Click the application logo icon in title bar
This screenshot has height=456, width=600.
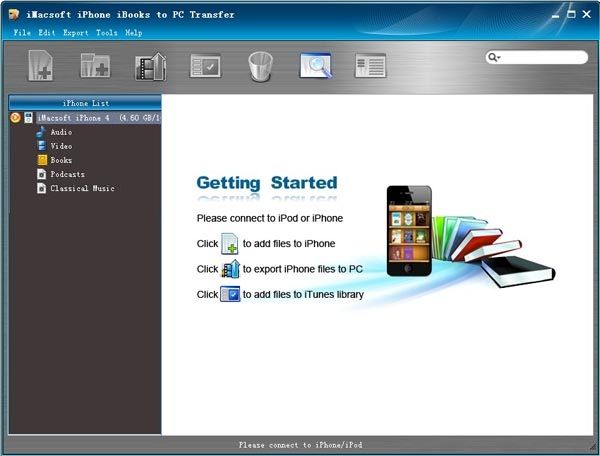point(15,15)
